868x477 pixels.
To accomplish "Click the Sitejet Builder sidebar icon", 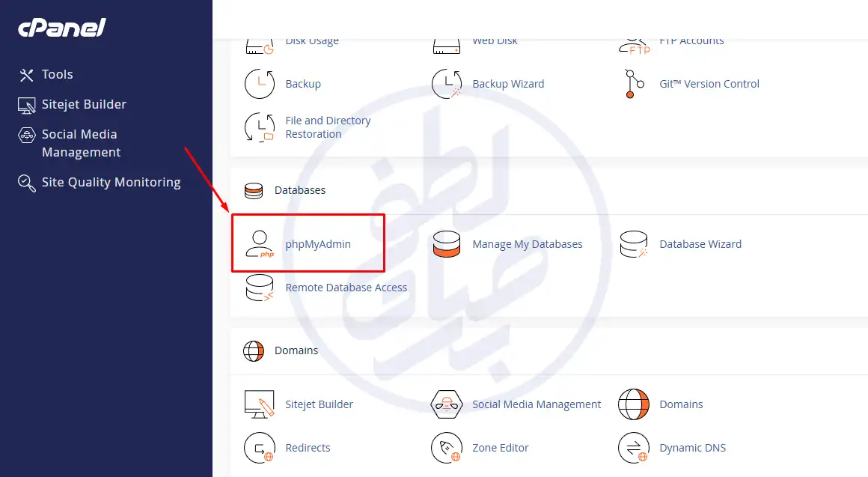I will 27,106.
